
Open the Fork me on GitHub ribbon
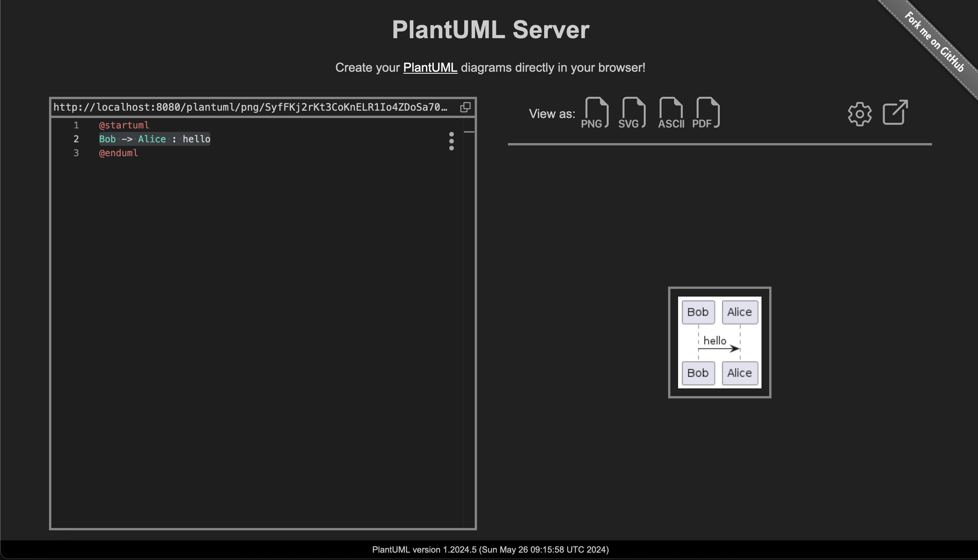tap(934, 42)
